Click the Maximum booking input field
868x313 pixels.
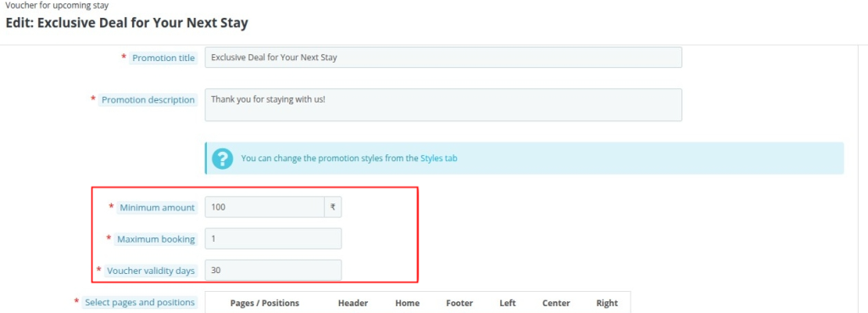273,238
